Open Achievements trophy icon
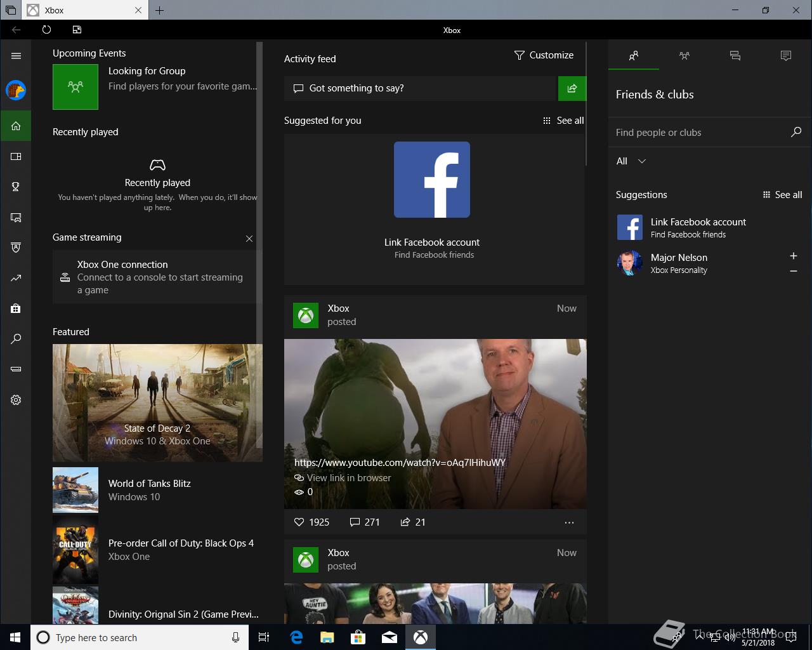 tap(16, 187)
